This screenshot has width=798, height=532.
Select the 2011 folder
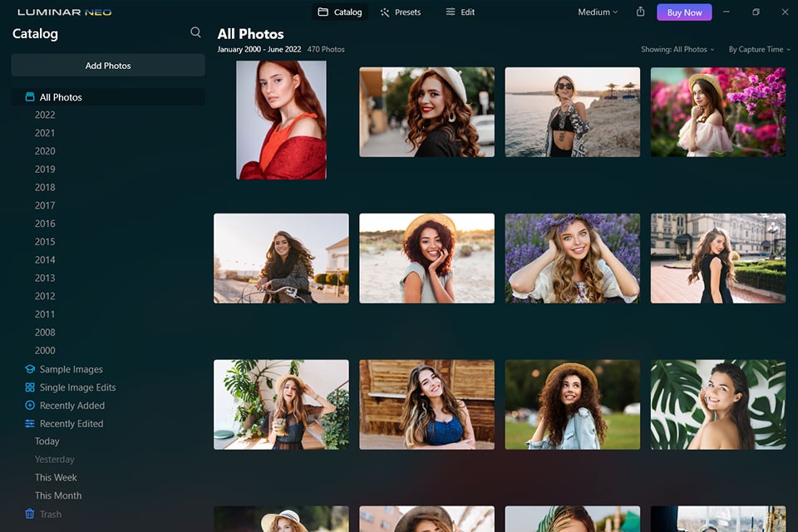(x=45, y=314)
